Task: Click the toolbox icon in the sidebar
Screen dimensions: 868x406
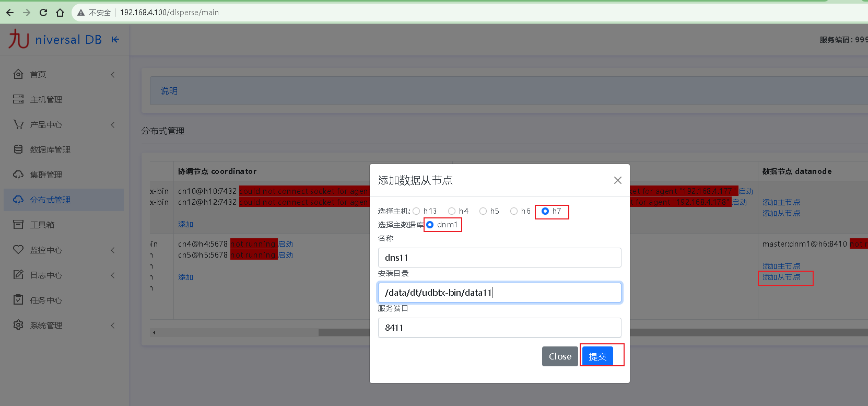Action: pyautogui.click(x=18, y=225)
